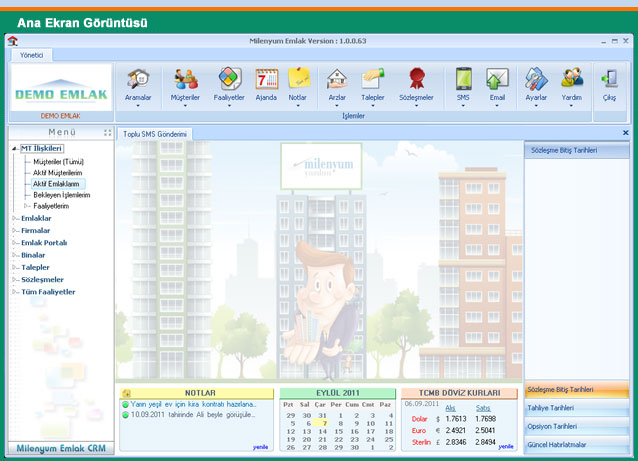
Task: Expand the Sözleşmeler tree node
Action: coord(15,280)
